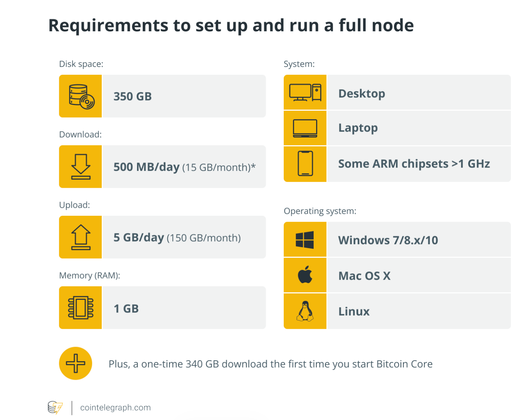This screenshot has width=525, height=420.
Task: Click the Linux penguin Tux icon
Action: 305,311
